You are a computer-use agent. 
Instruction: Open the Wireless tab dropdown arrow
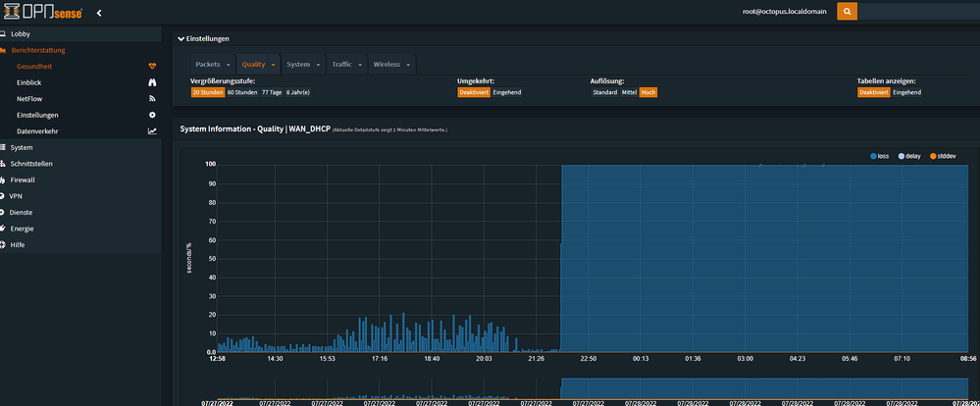(408, 65)
